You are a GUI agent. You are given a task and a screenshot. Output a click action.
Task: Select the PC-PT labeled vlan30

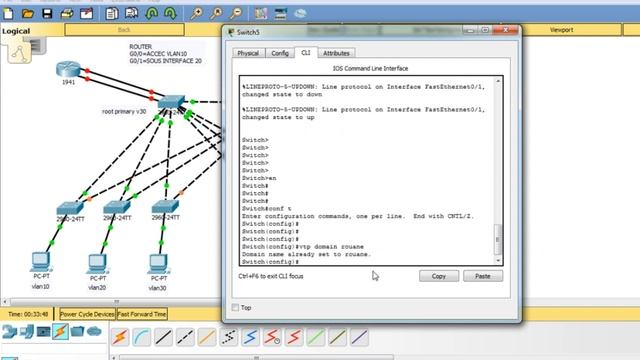158,264
